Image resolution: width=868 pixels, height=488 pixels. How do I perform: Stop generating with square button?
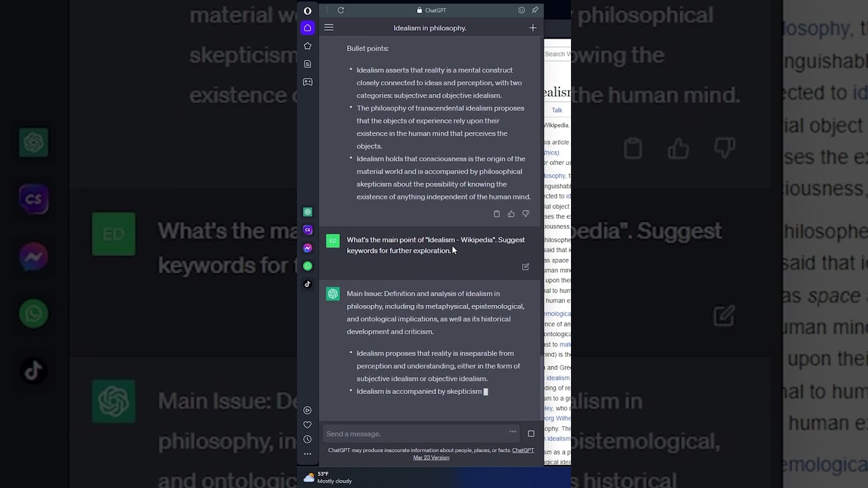(x=531, y=434)
